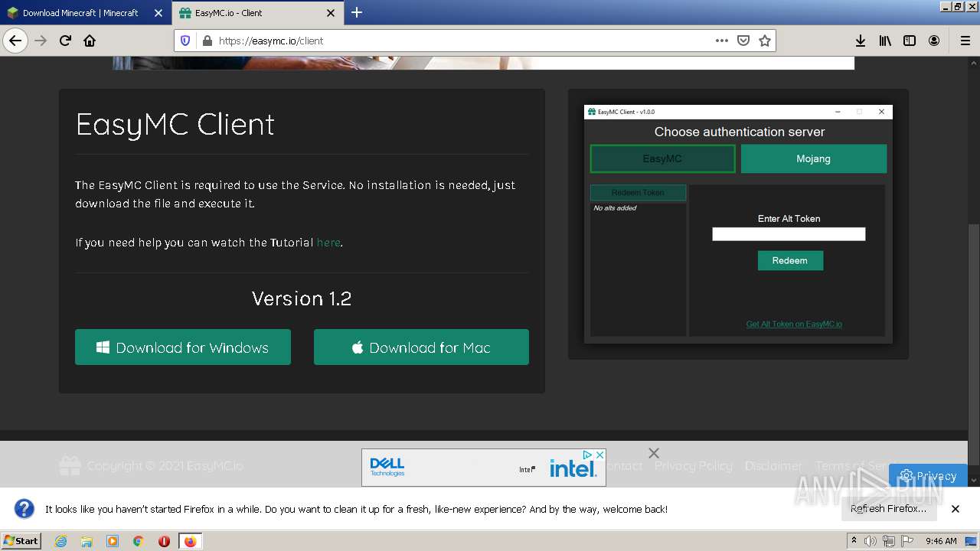Screen dimensions: 980x551
Task: Open the volume speaker tray icon
Action: [x=871, y=541]
